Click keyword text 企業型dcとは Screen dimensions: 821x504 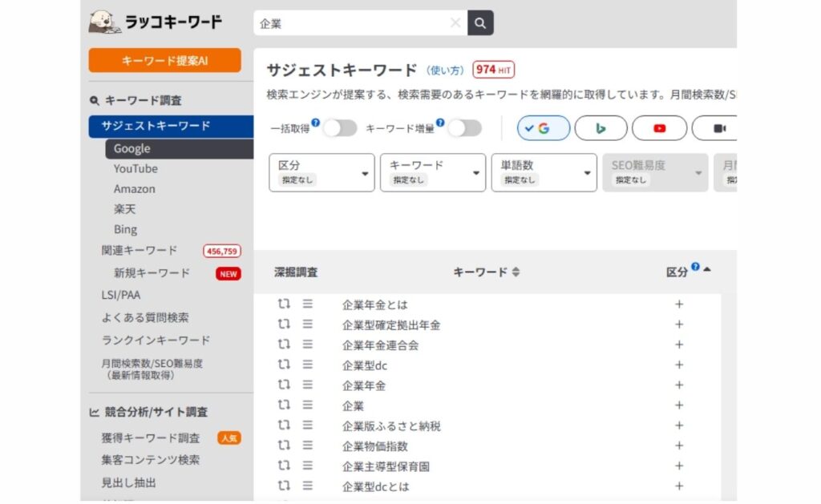coord(375,486)
